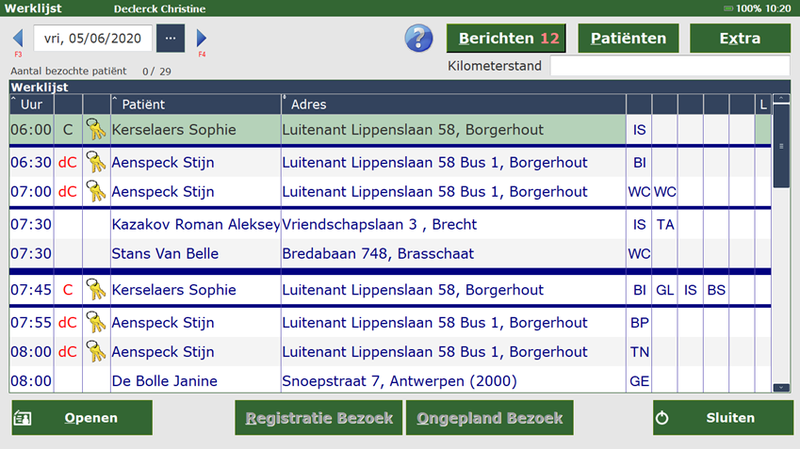The image size is (800, 449).
Task: Click key icon for Aenspeck Stijn 08:00
Action: click(96, 352)
